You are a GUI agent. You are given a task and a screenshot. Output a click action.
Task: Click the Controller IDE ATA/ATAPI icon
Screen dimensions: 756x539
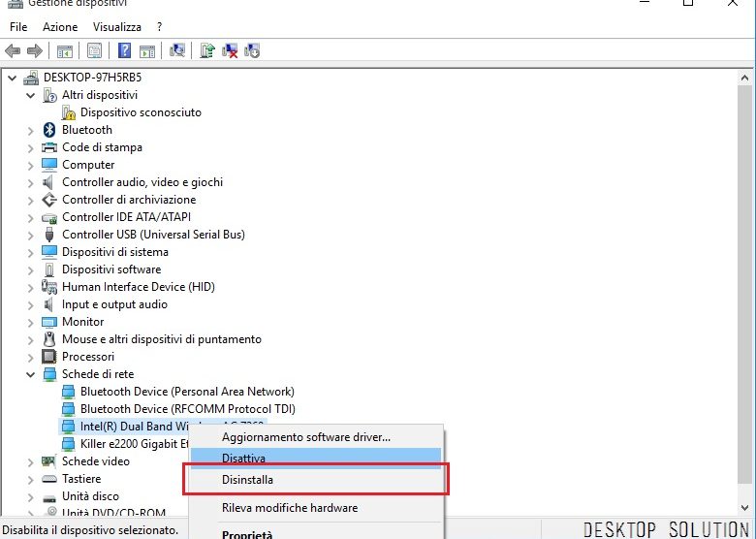49,218
